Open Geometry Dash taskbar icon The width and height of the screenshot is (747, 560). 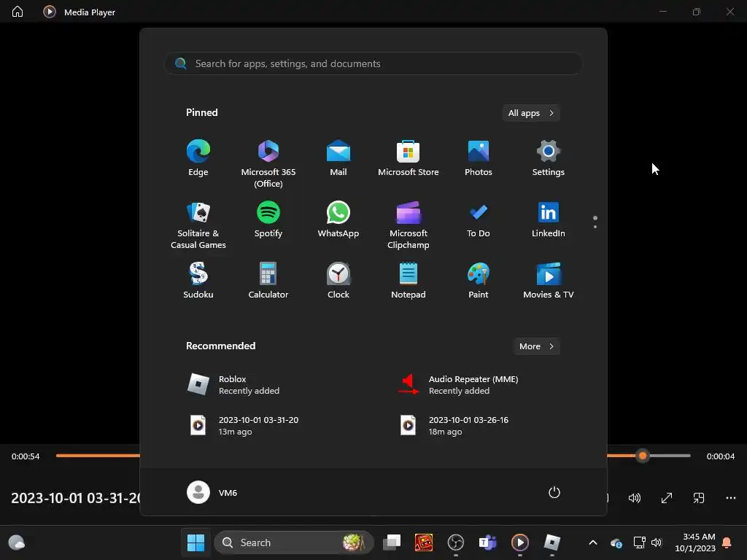point(424,542)
